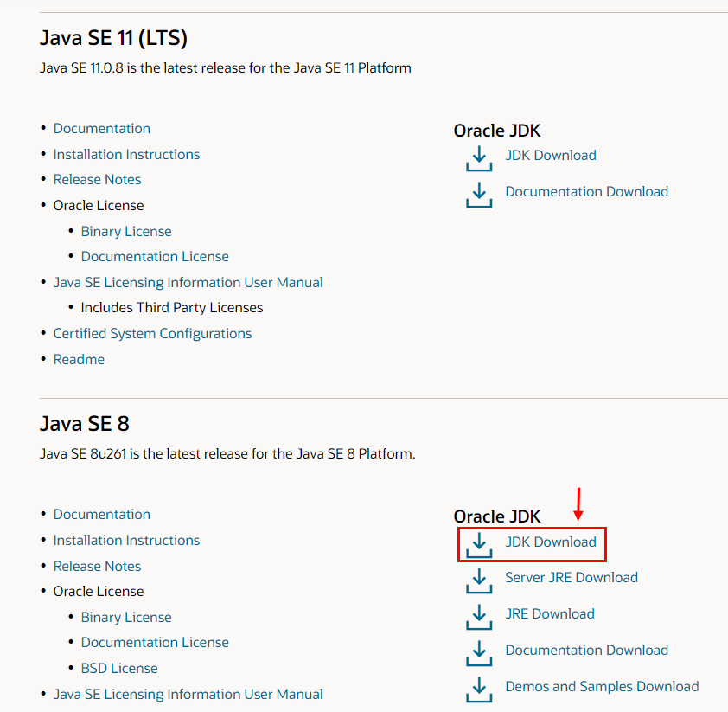Click Oracle License text in Java SE 11 list
Viewport: 728px width, 712px height.
coord(99,205)
